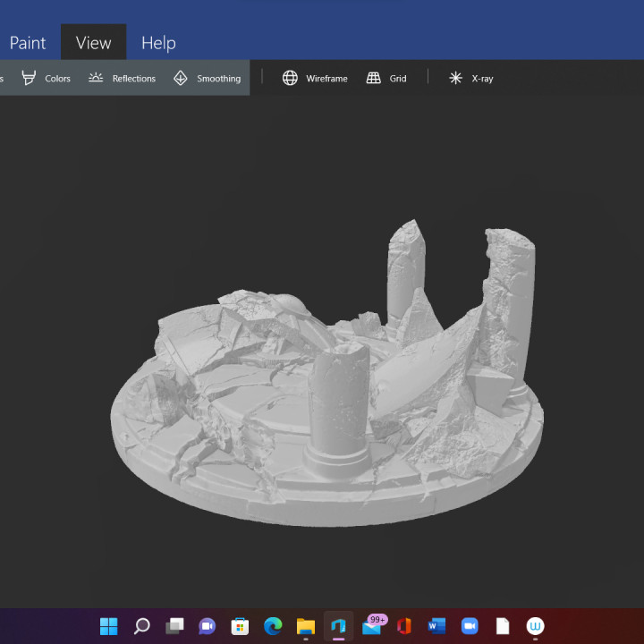
Task: Open Windows Search from taskbar
Action: [x=141, y=626]
